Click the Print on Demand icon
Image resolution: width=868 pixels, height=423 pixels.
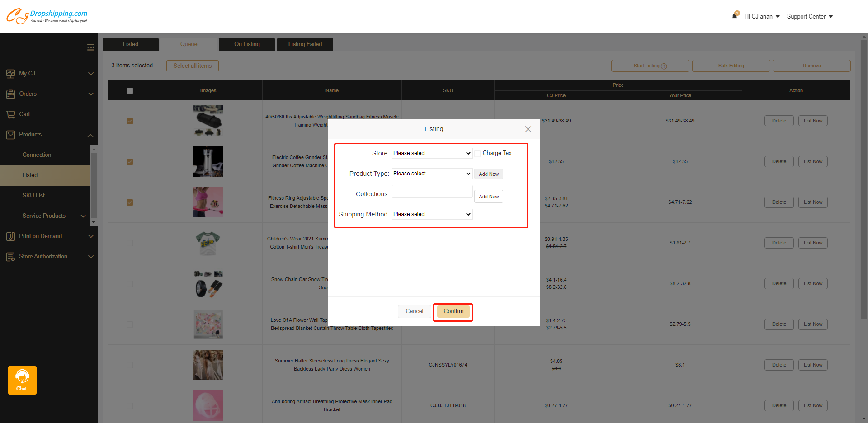[10, 236]
